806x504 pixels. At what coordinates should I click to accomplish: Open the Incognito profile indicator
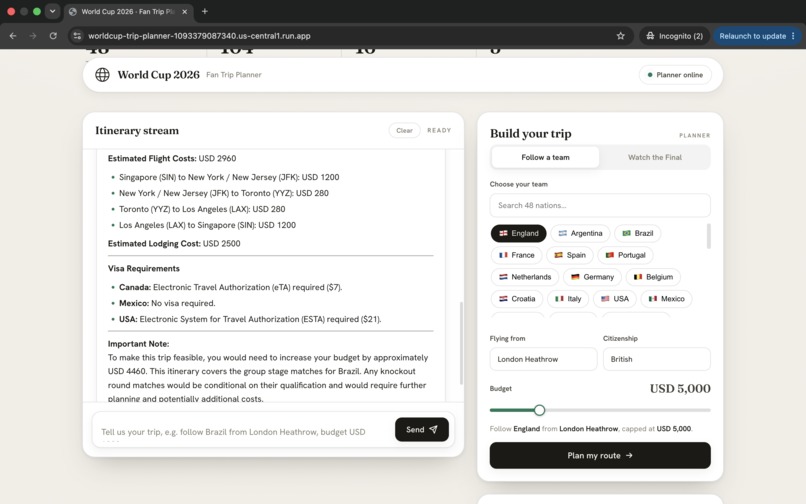[x=674, y=36]
